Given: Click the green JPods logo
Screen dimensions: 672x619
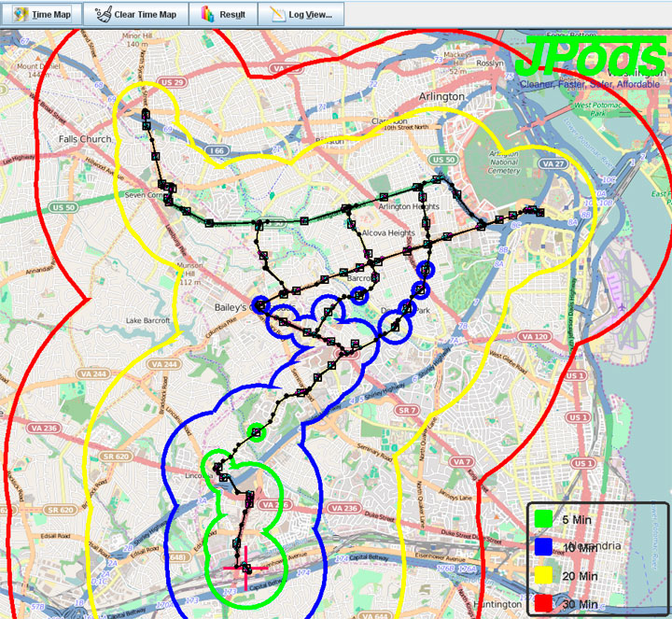Looking at the screenshot, I should pos(590,56).
